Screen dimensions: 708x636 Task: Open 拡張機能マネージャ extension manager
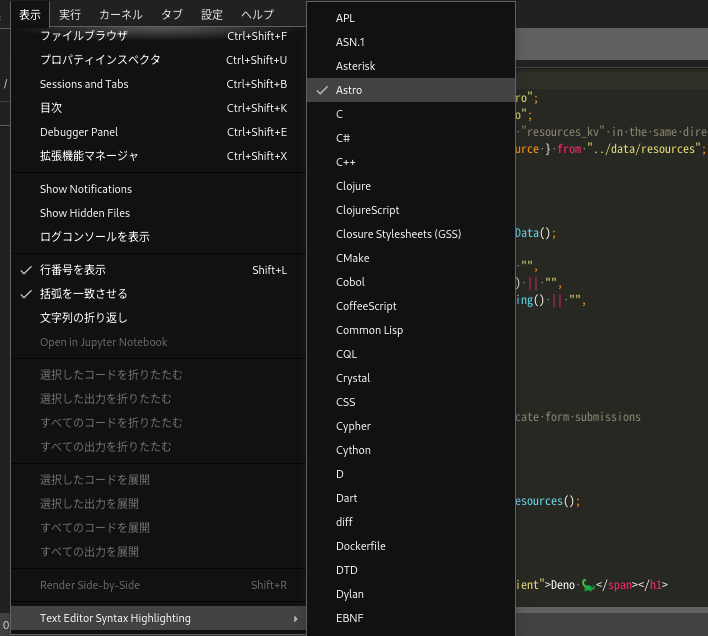click(x=89, y=156)
